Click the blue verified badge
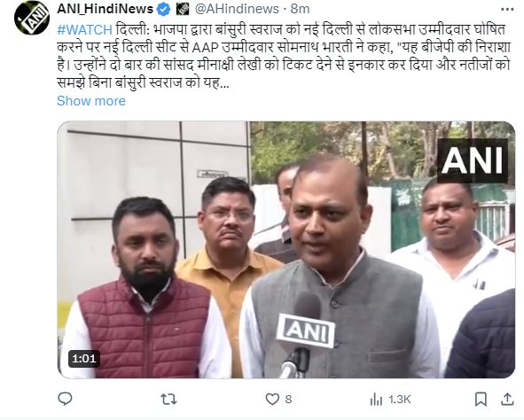 point(163,10)
